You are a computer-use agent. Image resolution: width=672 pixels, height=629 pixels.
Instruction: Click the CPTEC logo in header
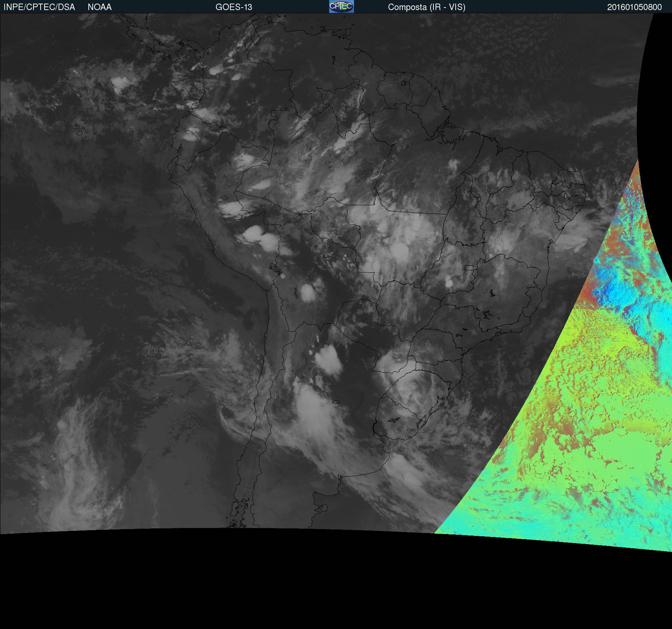coord(341,6)
